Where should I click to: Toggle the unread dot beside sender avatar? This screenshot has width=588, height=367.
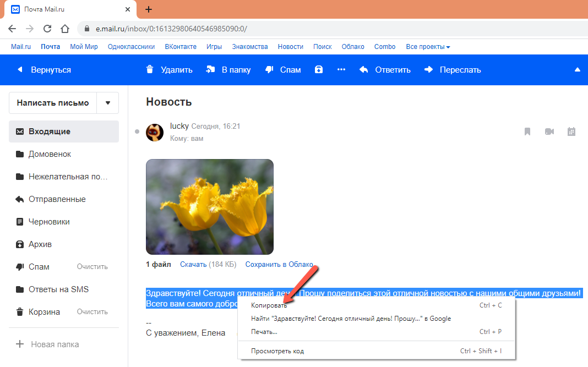(137, 132)
